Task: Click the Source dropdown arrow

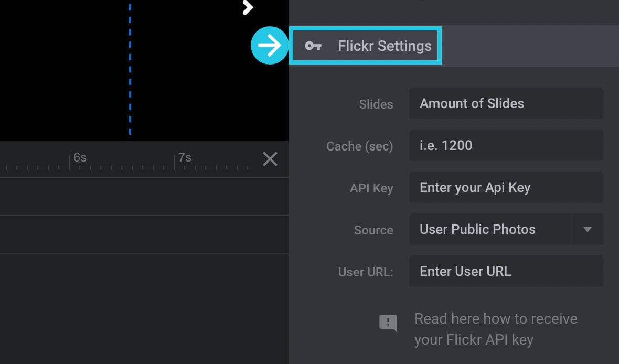Action: click(x=587, y=229)
